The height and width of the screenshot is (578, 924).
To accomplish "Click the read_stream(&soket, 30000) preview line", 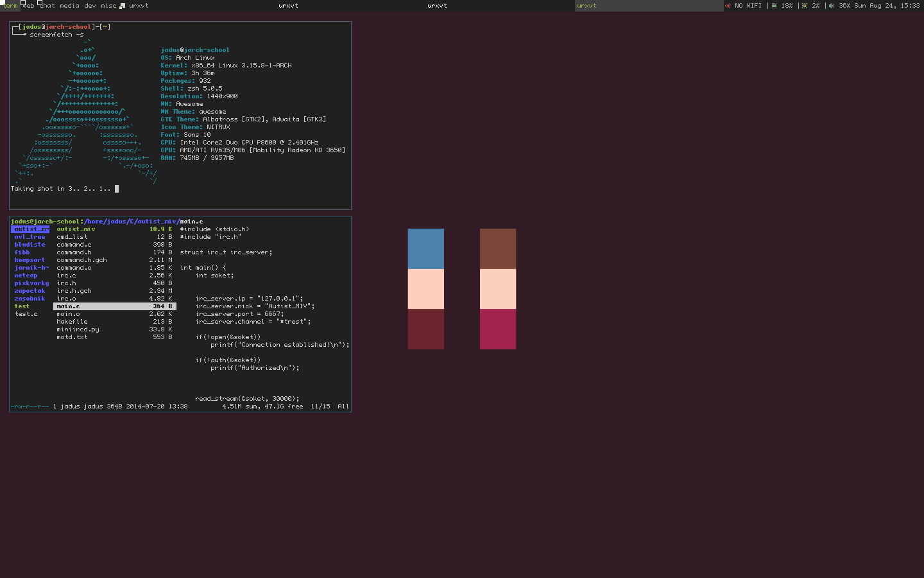I will 247,399.
